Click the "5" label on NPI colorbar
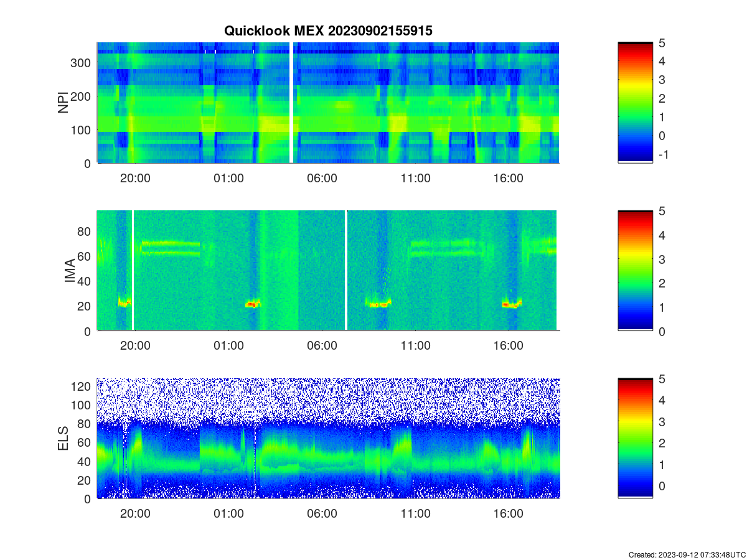Viewport: 747px width, 560px height. (662, 43)
